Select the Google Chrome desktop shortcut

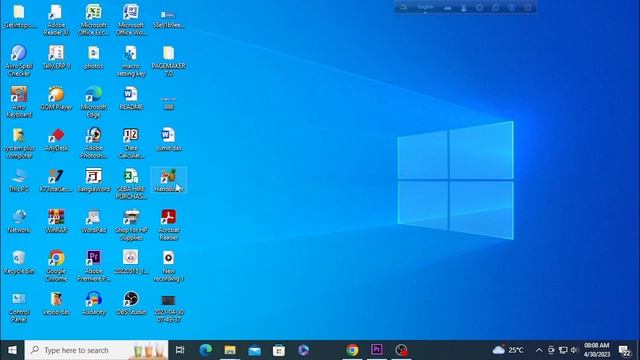pos(56,266)
